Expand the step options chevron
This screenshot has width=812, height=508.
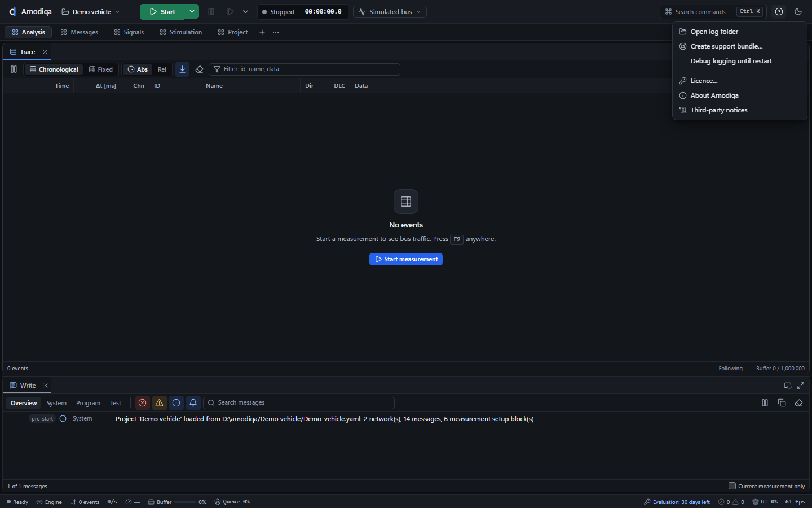245,12
